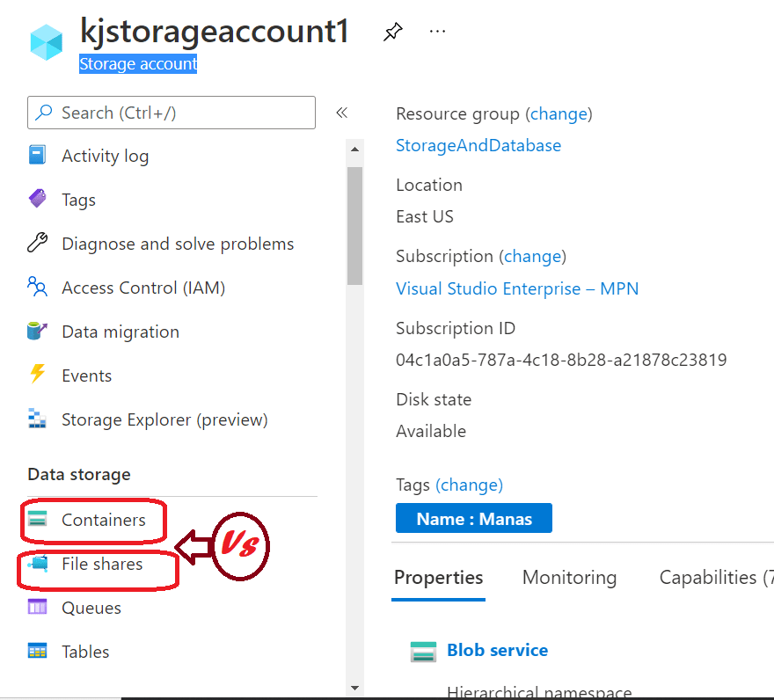Click sidebar scrollbar up arrow
This screenshot has height=700, width=774.
coord(354,149)
